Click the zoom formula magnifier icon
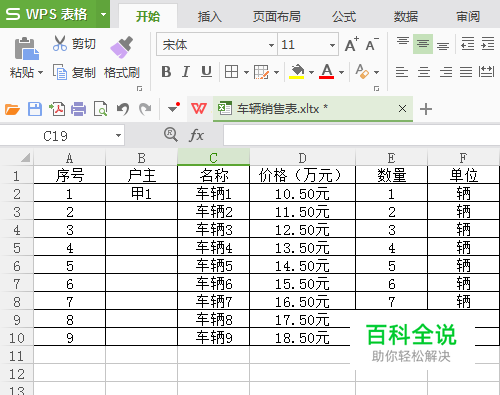Image resolution: width=500 pixels, height=395 pixels. [x=171, y=135]
